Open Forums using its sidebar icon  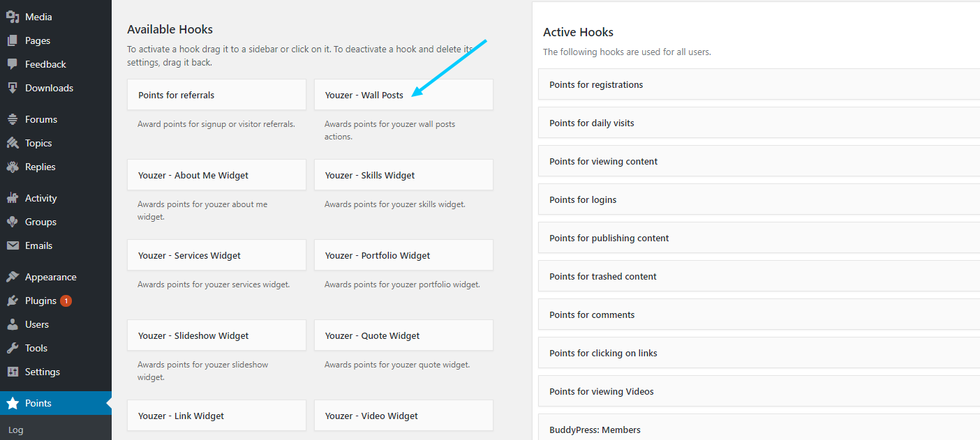click(12, 119)
